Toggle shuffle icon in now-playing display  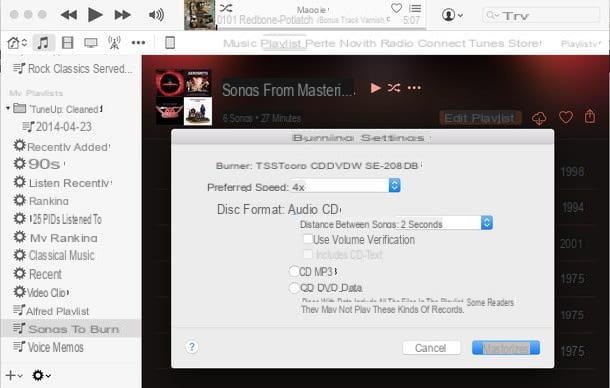pyautogui.click(x=226, y=8)
